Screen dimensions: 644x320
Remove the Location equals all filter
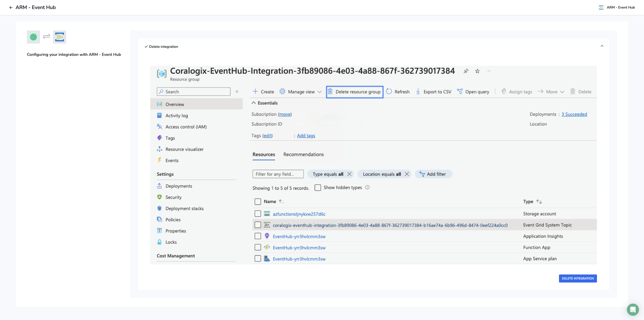pos(407,174)
